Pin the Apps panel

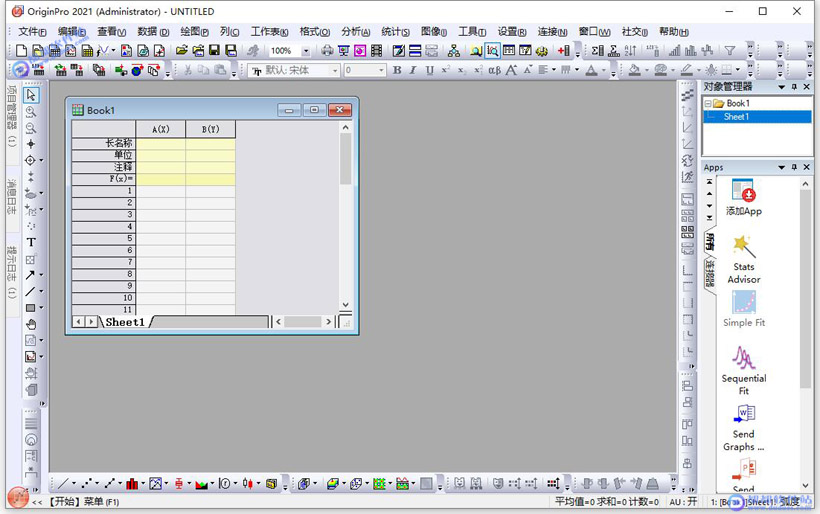[794, 167]
